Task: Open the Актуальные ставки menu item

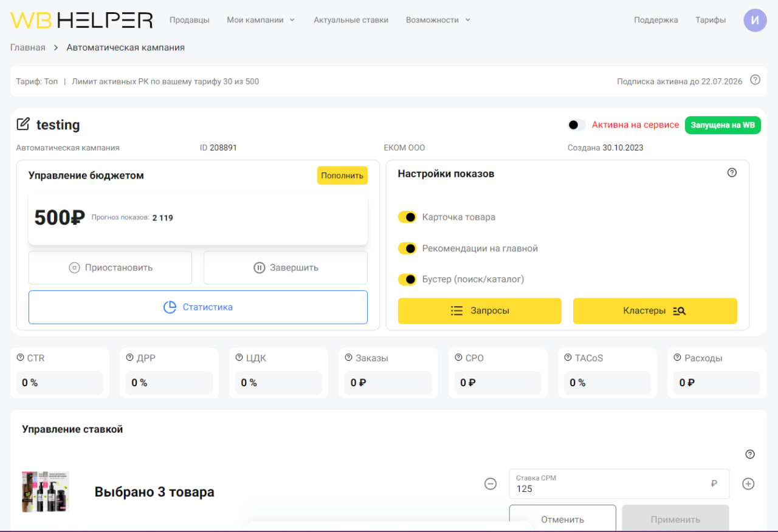Action: click(x=351, y=20)
